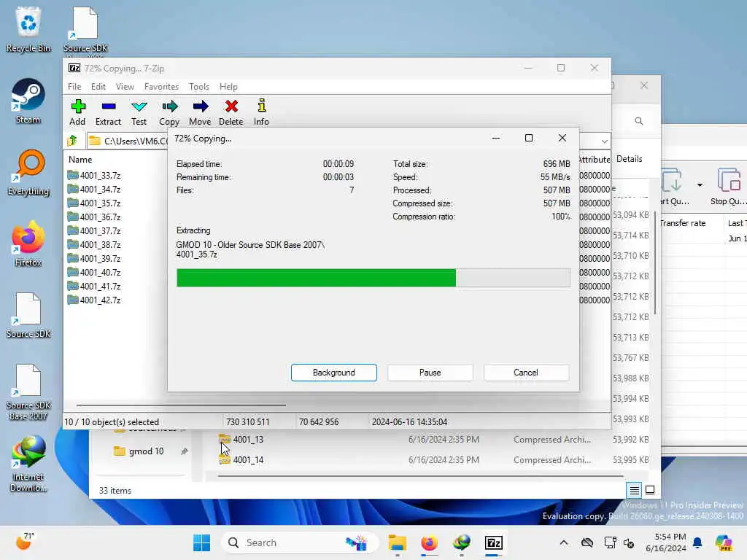Open the Start Queue dropdown arrow
This screenshot has height=560, width=747.
[x=700, y=184]
